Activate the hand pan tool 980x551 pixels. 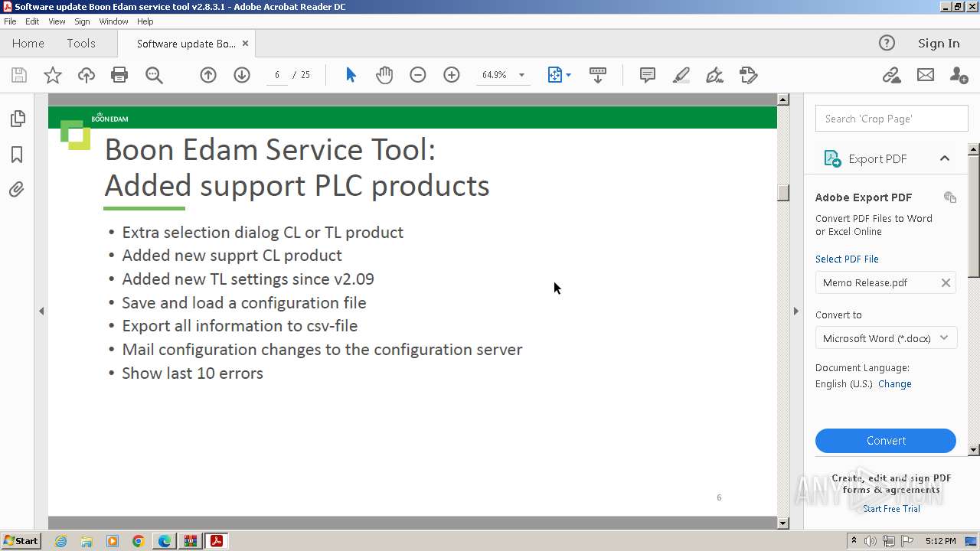384,75
